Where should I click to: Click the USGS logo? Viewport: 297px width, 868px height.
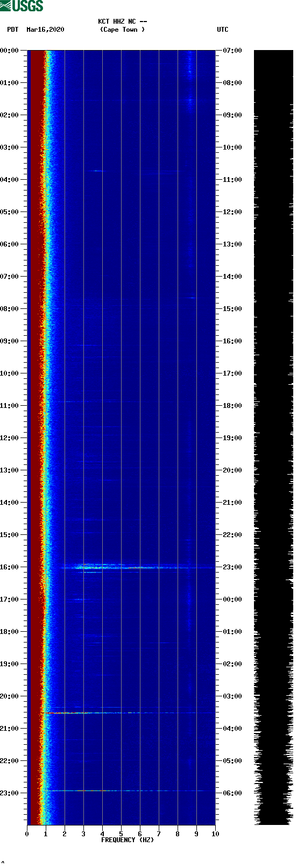(22, 6)
